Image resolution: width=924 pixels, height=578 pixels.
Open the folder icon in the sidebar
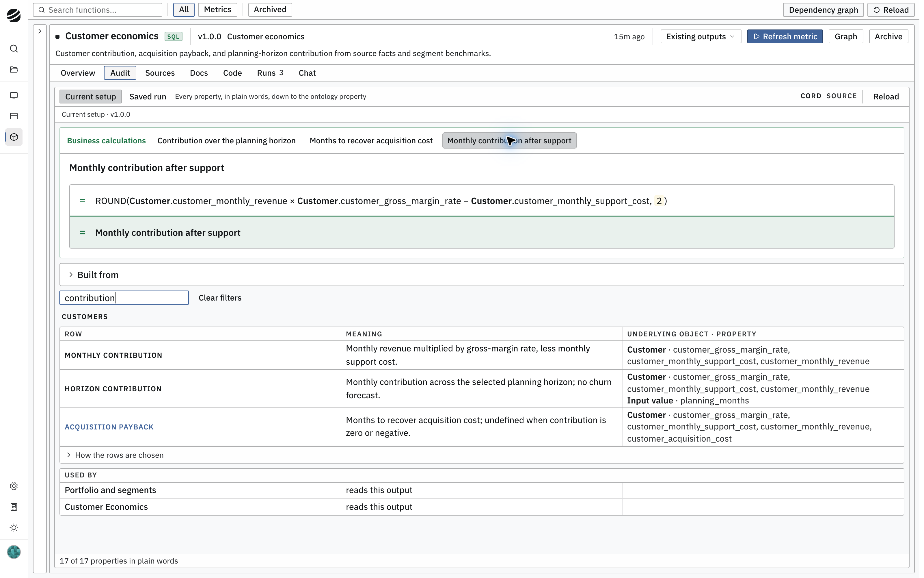pyautogui.click(x=14, y=70)
